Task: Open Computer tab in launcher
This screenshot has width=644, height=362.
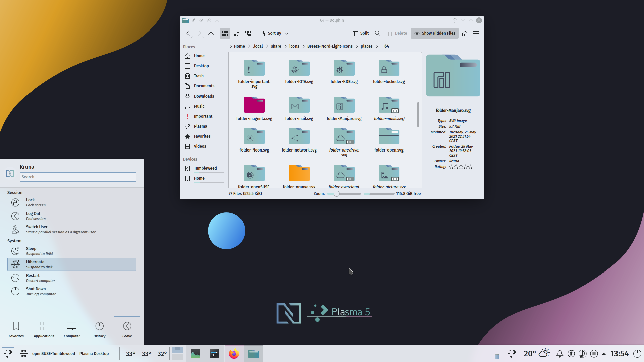Action: (72, 330)
